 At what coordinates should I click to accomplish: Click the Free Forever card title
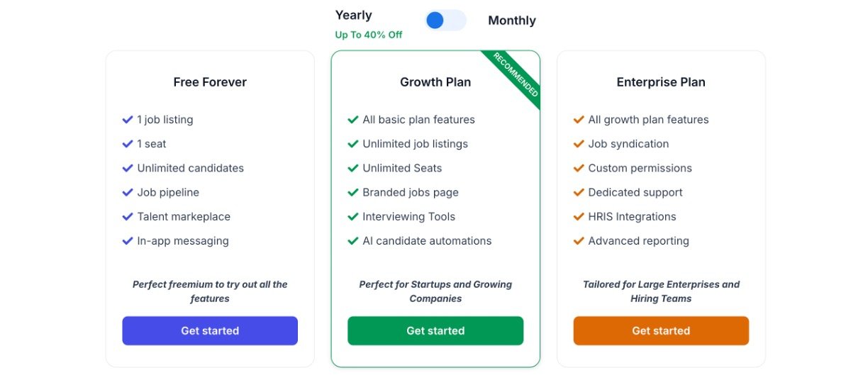coord(210,82)
